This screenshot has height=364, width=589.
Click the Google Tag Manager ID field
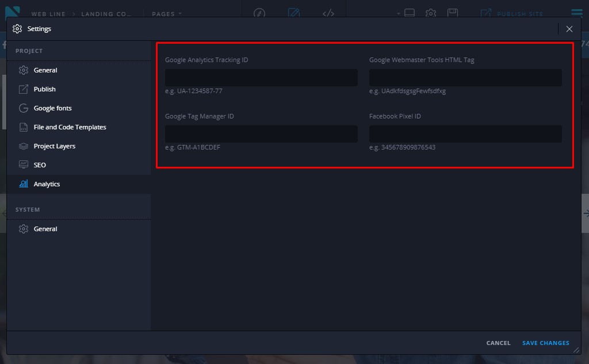[261, 134]
